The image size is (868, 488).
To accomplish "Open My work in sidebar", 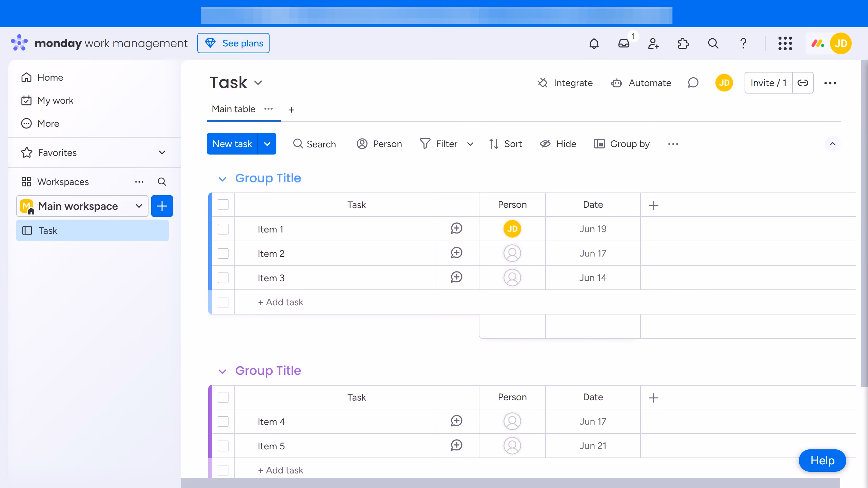I will 47,100.
